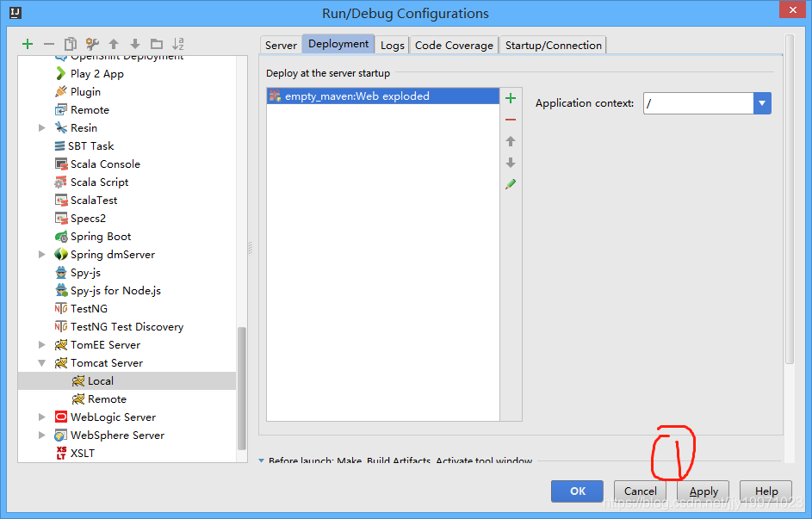
Task: Click the SBT Task icon
Action: pyautogui.click(x=60, y=146)
